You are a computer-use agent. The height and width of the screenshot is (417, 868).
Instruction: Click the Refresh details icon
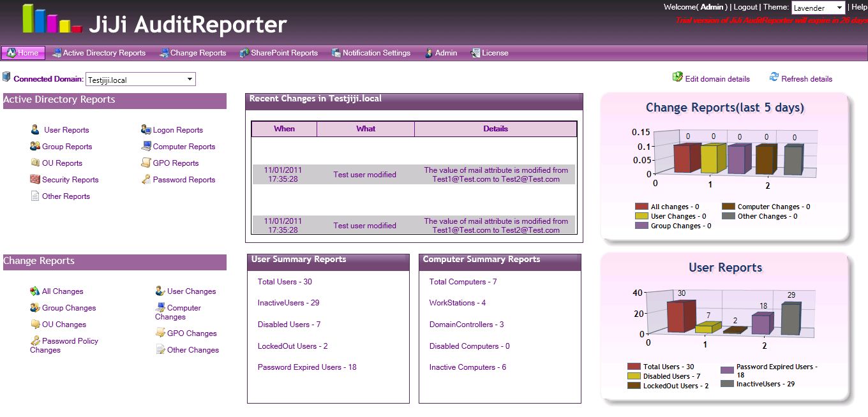pos(774,77)
